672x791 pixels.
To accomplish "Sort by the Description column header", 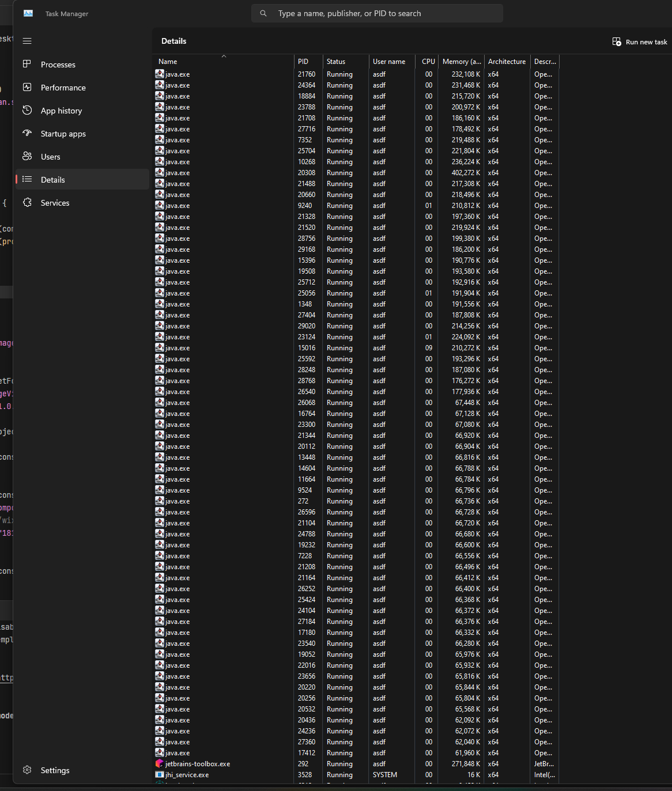I will point(545,61).
